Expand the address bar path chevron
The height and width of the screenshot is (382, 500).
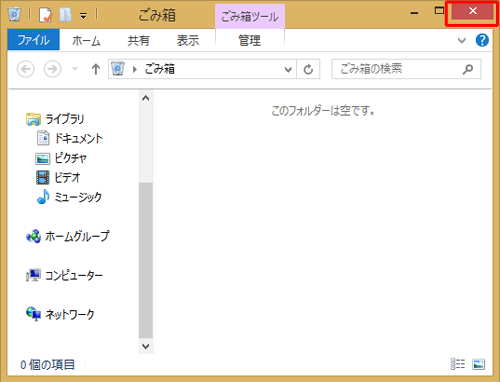(x=135, y=69)
